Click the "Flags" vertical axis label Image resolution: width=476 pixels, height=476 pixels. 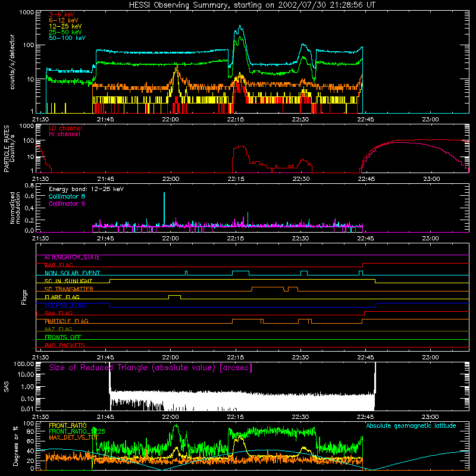24,297
